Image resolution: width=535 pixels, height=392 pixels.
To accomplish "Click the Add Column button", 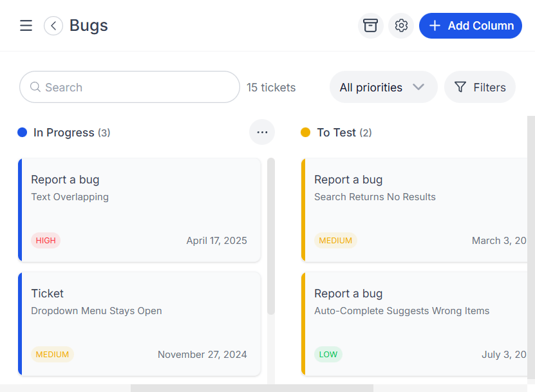I will pyautogui.click(x=471, y=26).
